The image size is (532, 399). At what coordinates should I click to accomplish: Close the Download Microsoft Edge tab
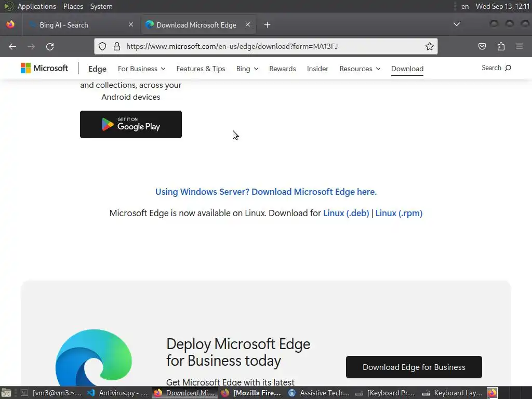pos(248,24)
